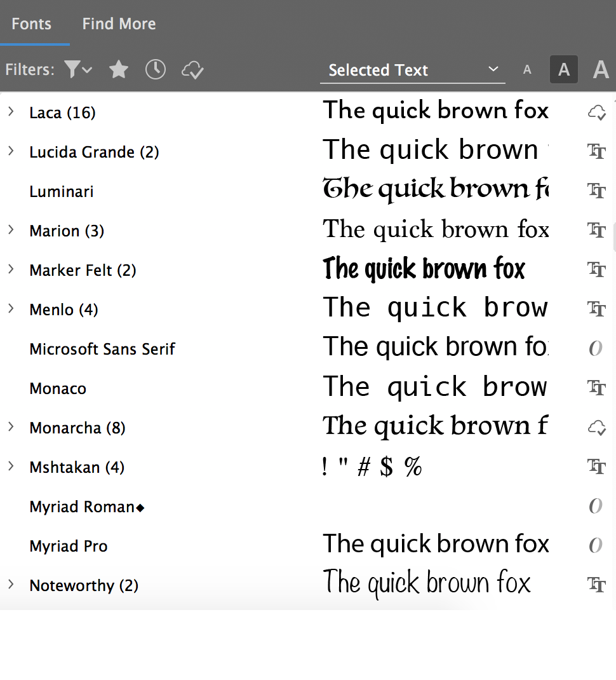The image size is (616, 680).
Task: Open the Selected Text sample dropdown
Action: pyautogui.click(x=412, y=70)
